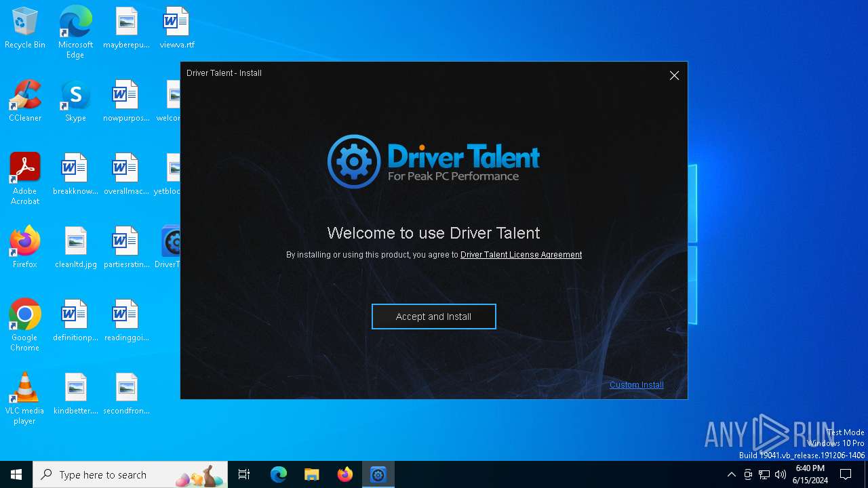Open the welcor... file beside the installer
Viewport: 868px width, 488px height.
click(x=170, y=102)
